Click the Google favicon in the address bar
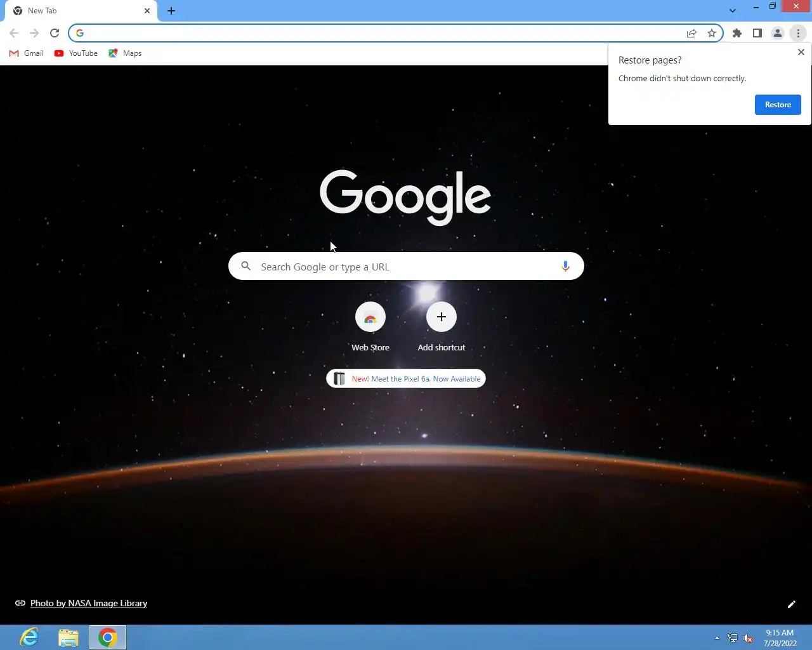Screen dimensions: 812x650 pos(80,33)
